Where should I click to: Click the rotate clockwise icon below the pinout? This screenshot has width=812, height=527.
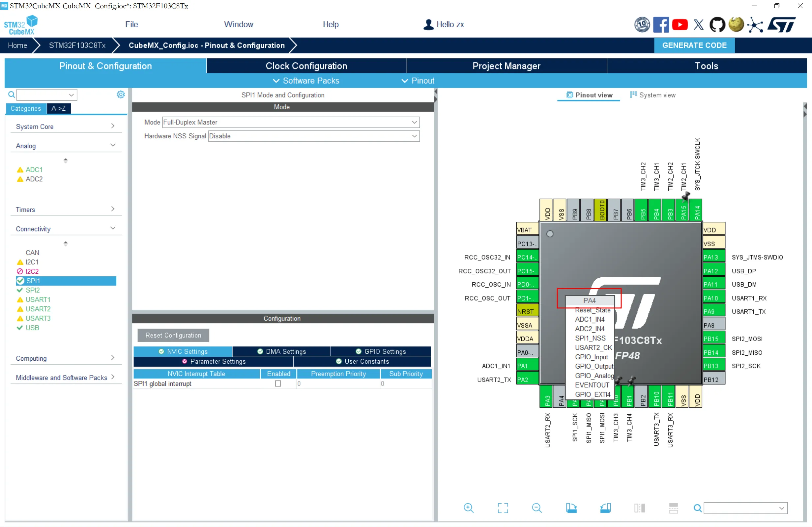click(x=571, y=508)
